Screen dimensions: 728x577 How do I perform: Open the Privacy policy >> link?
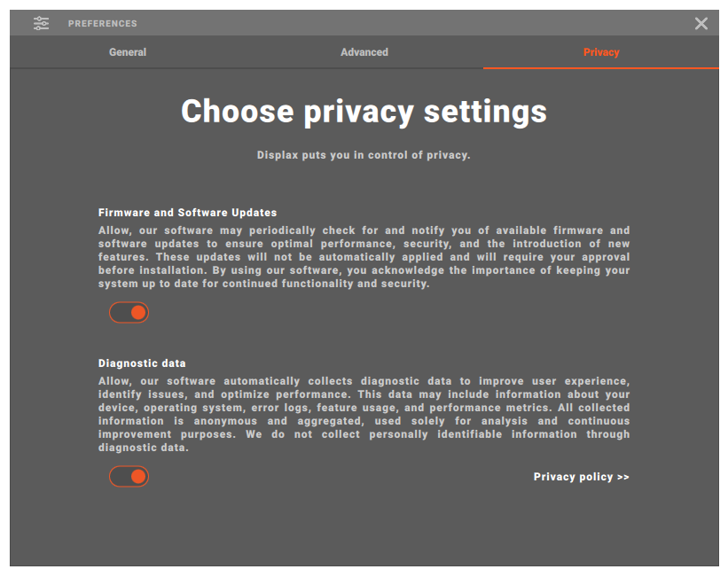581,477
